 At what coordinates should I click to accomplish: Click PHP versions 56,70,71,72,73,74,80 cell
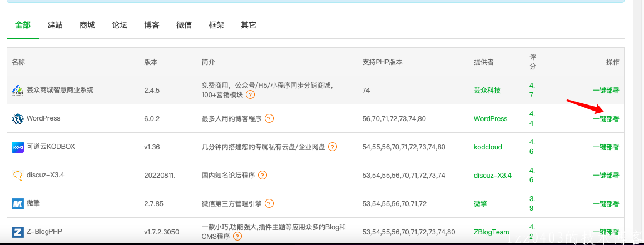pyautogui.click(x=394, y=119)
